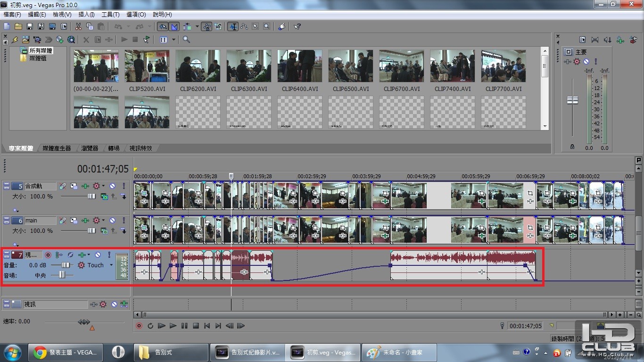The image size is (644, 362).
Task: Open the 檢視(V) menu
Action: (62, 15)
